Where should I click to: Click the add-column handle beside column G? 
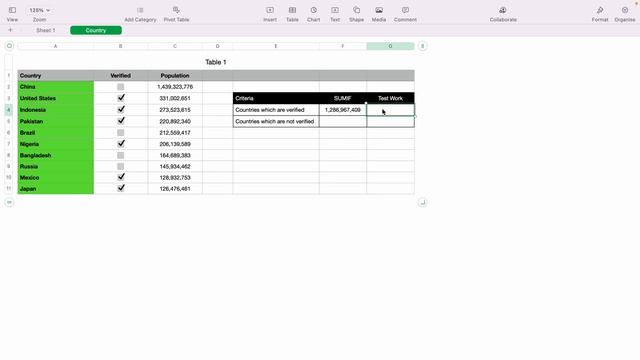[x=422, y=46]
